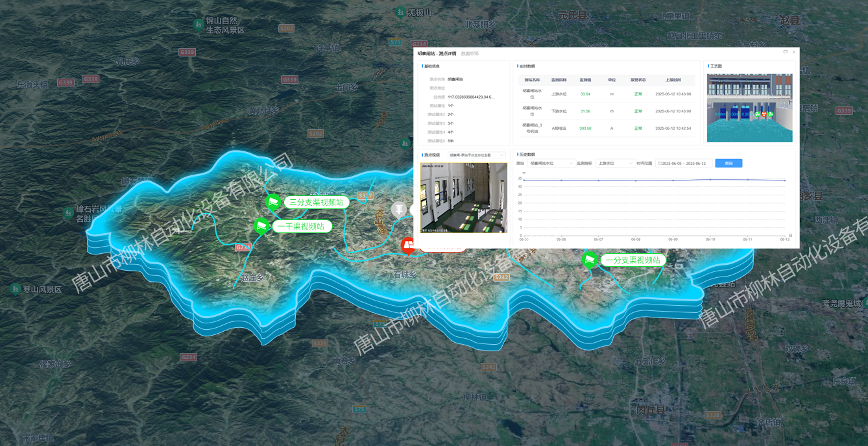
Task: Open the 测点视频 camera feed thumbnail
Action: coord(463,197)
